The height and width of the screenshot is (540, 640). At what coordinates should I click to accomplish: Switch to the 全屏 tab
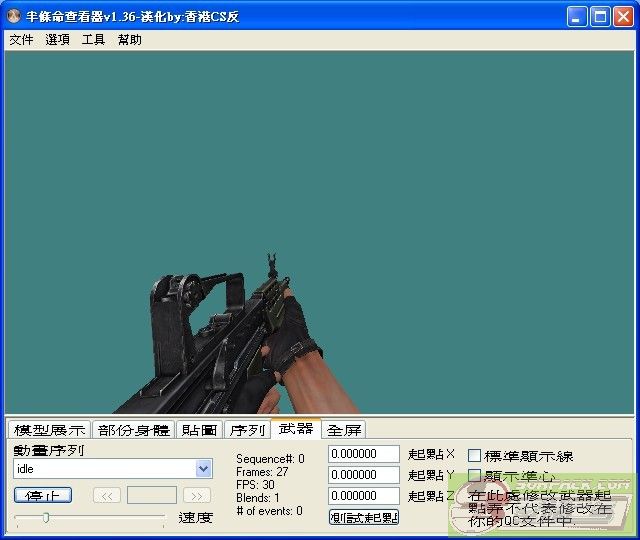click(x=344, y=430)
